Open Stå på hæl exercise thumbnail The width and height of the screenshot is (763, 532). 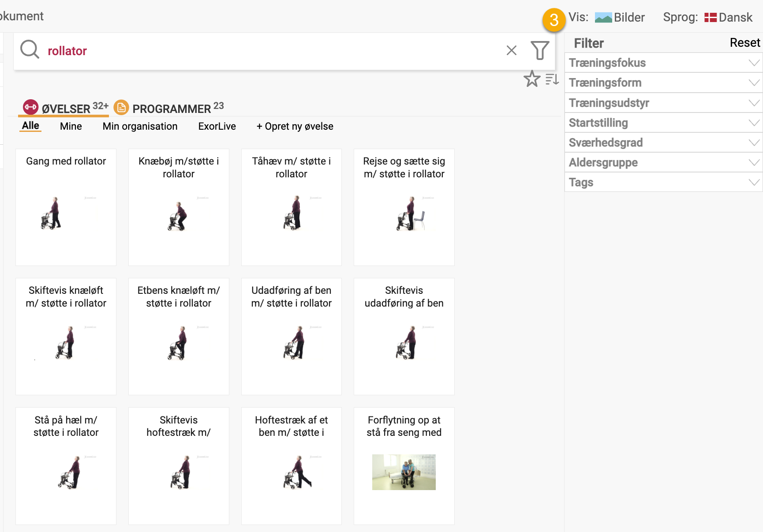point(66,472)
